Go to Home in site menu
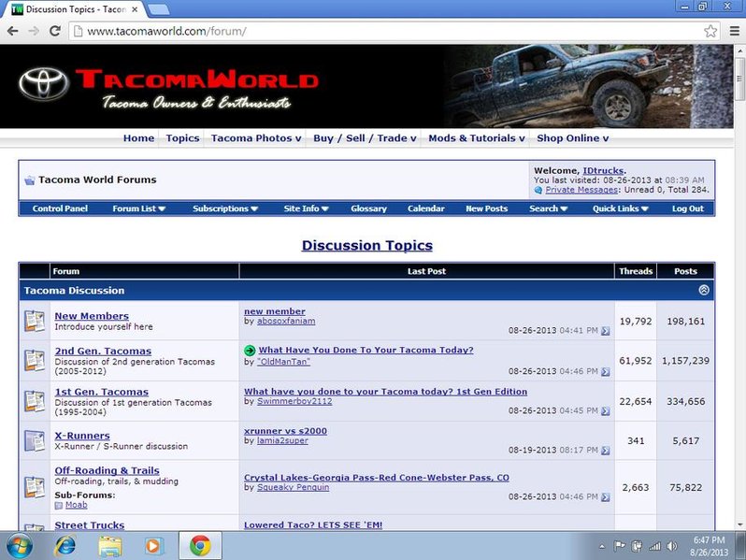This screenshot has height=560, width=746. [138, 138]
